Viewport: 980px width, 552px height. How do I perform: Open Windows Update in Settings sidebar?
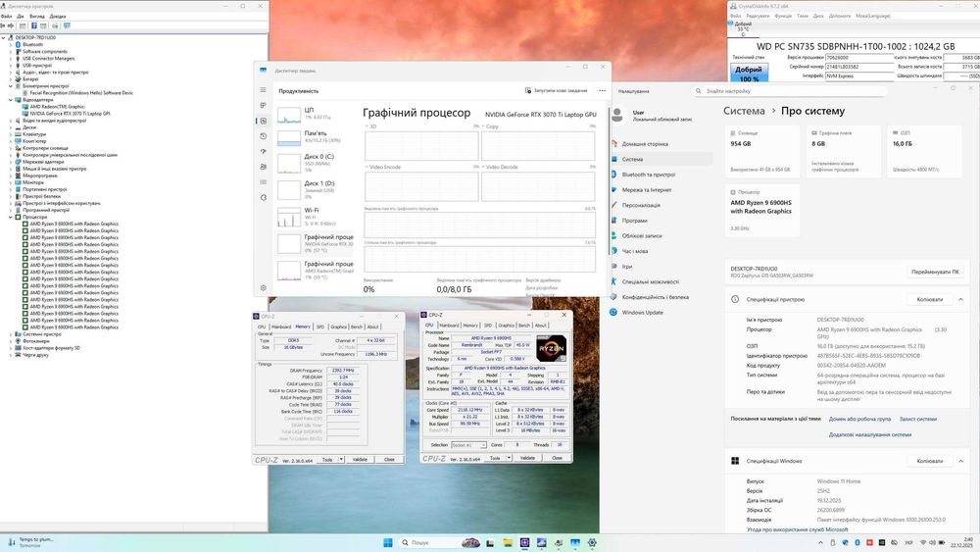pyautogui.click(x=642, y=312)
